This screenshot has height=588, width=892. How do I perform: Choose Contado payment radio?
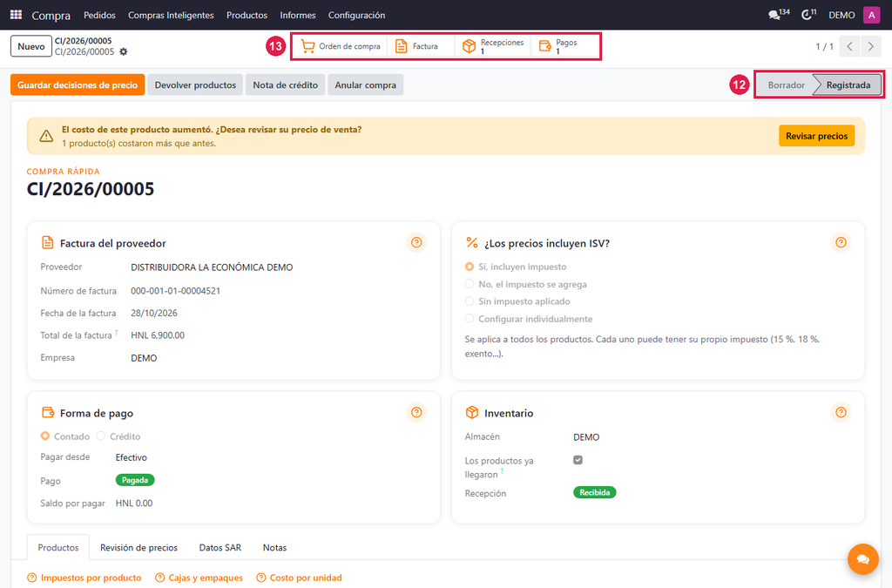[x=45, y=436]
